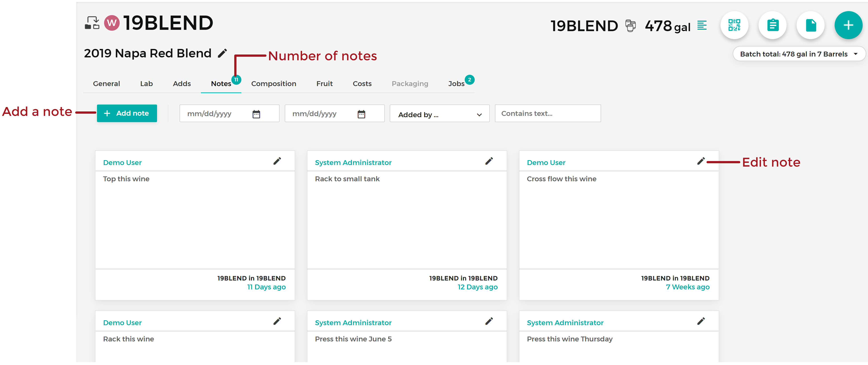Click the '11 Days ago' timestamp

(x=266, y=287)
